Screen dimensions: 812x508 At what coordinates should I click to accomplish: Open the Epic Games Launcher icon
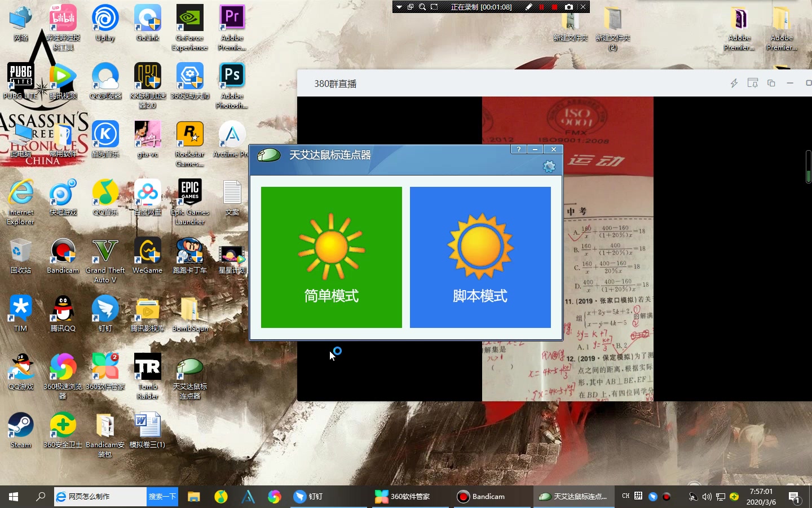[x=190, y=202]
